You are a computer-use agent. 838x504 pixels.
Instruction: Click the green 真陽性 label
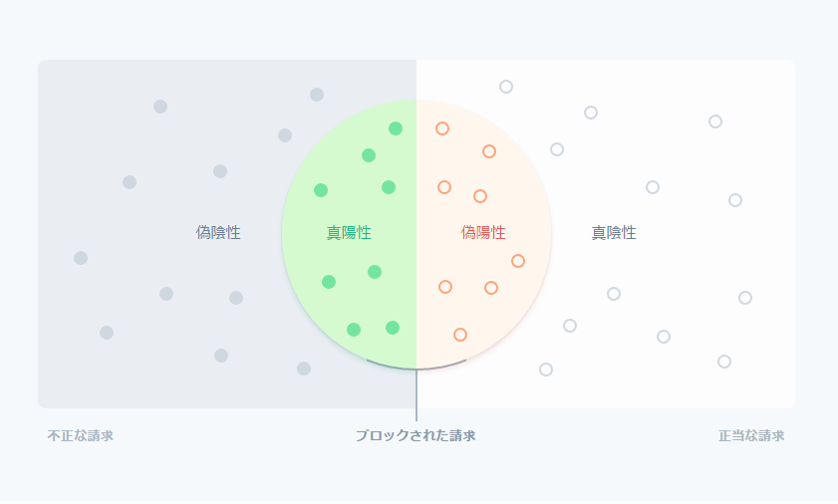(349, 232)
